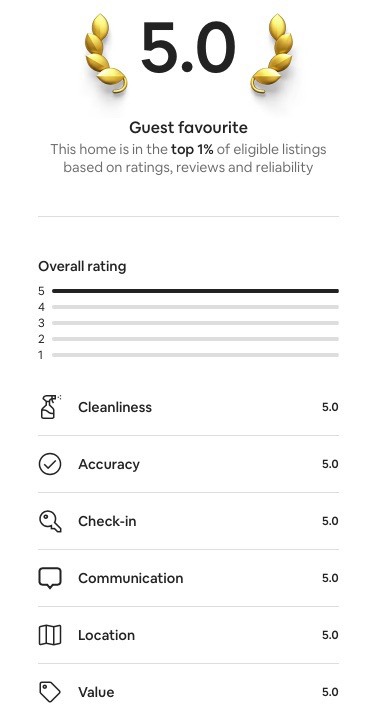Click the Overall rating heading
Viewport: 374px width, 728px height.
(x=82, y=266)
